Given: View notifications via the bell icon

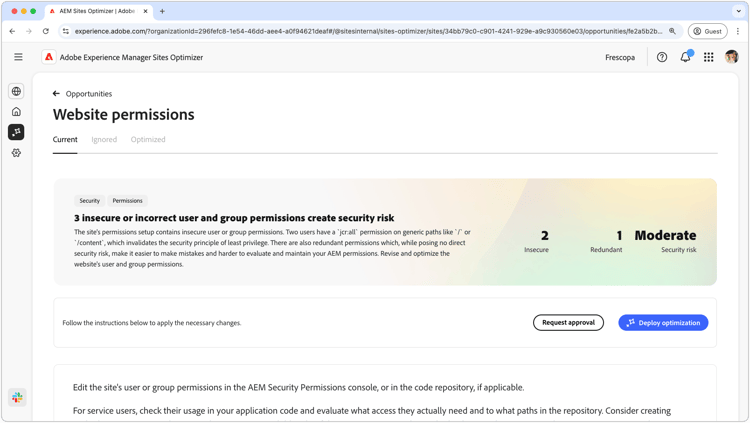Looking at the screenshot, I should tap(685, 57).
